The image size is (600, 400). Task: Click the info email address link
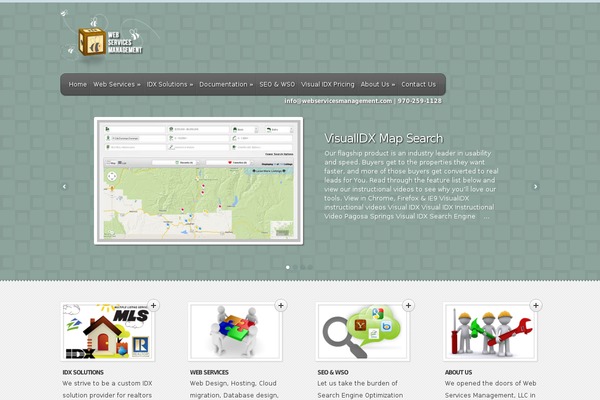pyautogui.click(x=338, y=101)
